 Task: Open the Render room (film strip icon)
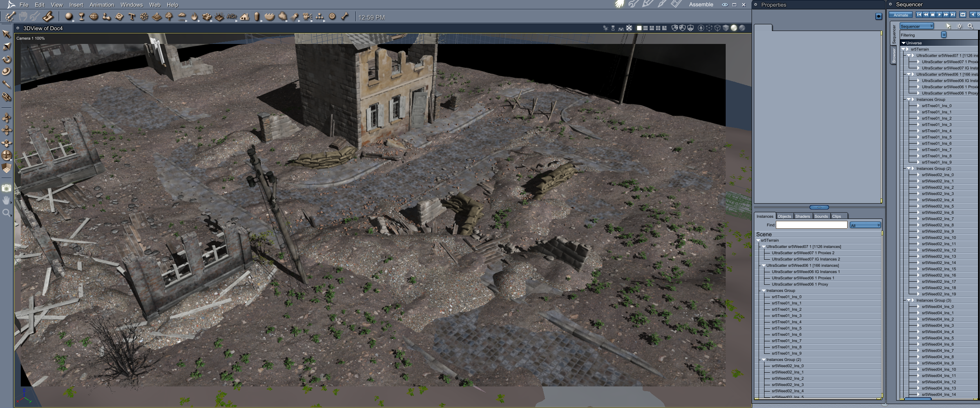[676, 4]
